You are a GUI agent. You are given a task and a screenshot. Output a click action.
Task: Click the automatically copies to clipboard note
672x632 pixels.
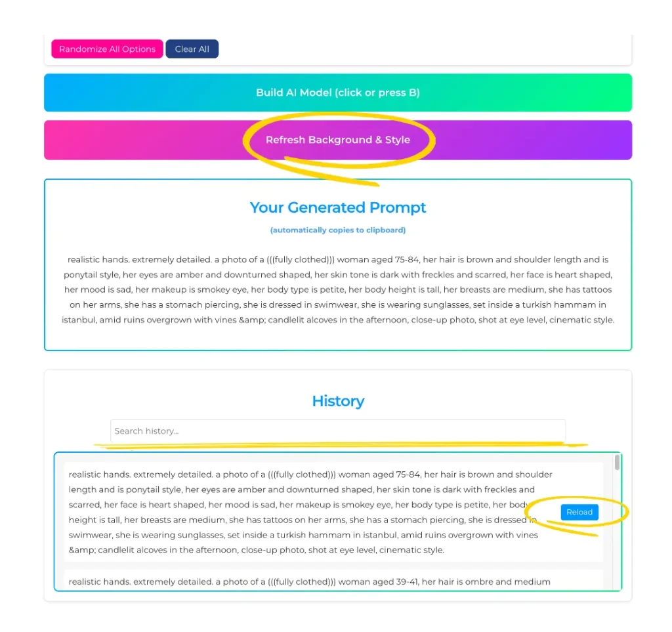[x=338, y=230]
